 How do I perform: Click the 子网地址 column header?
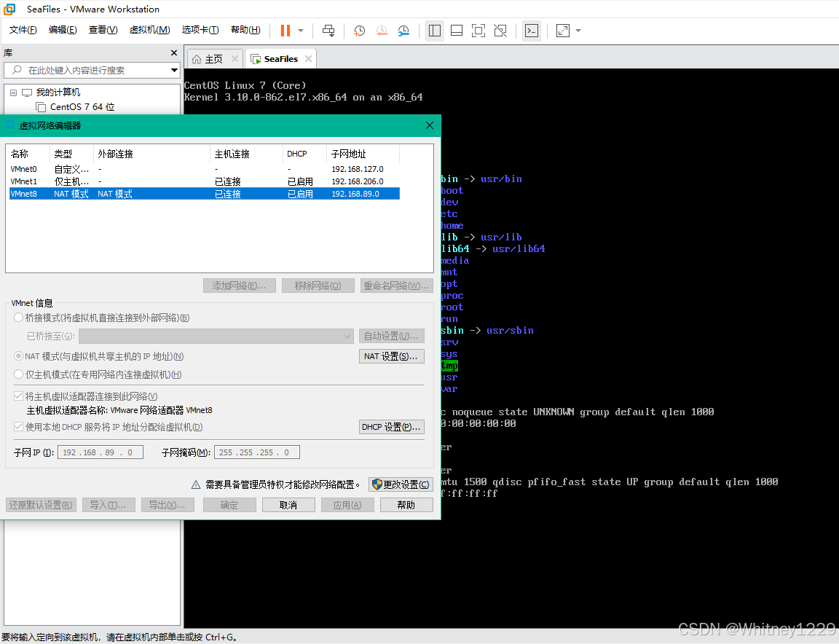363,154
